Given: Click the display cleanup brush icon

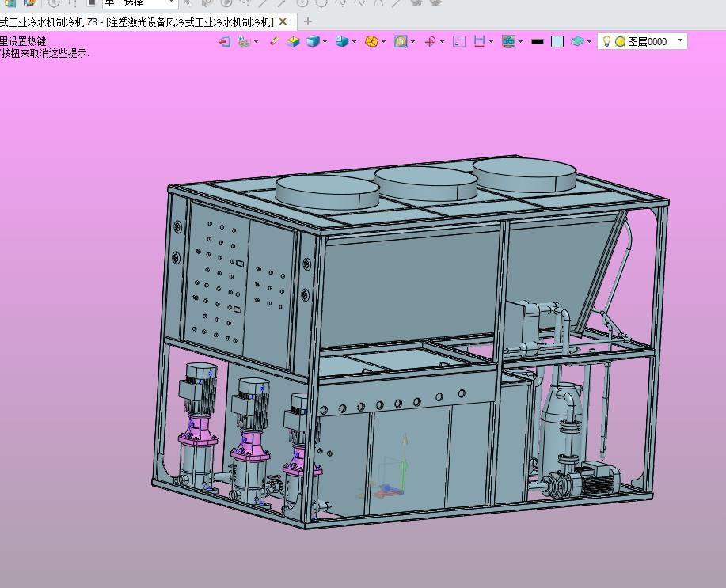Looking at the screenshot, I should [x=244, y=42].
